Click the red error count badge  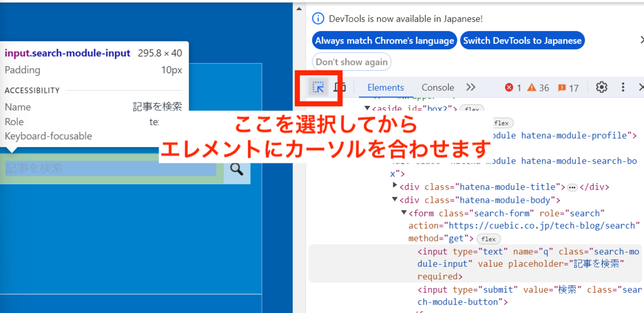(x=513, y=88)
